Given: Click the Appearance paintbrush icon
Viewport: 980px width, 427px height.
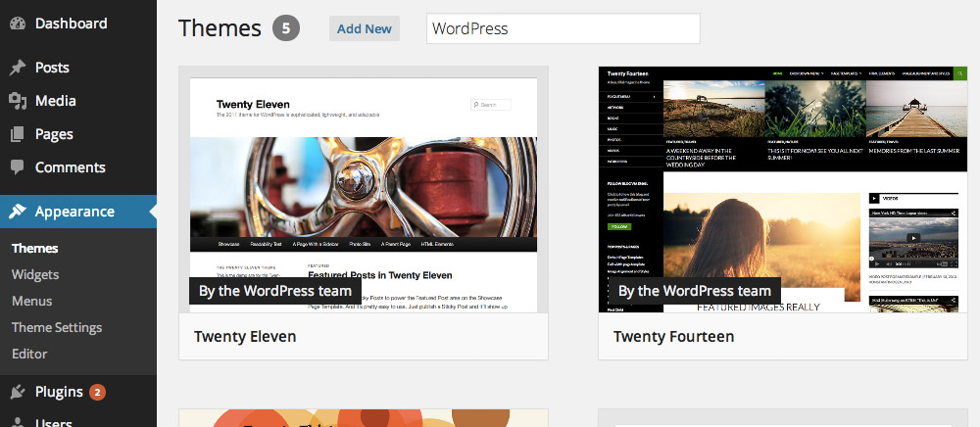Looking at the screenshot, I should [18, 212].
